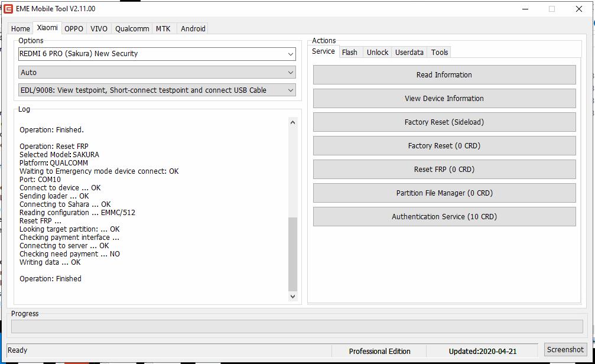Click the 'Port: COM10' log line
The height and width of the screenshot is (364, 595).
pos(40,179)
